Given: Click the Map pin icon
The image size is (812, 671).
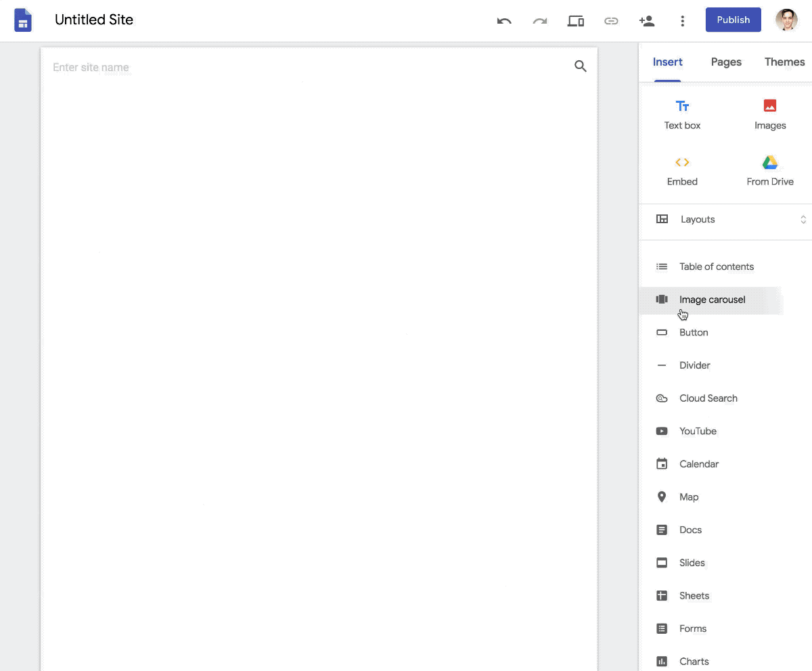Looking at the screenshot, I should click(662, 497).
